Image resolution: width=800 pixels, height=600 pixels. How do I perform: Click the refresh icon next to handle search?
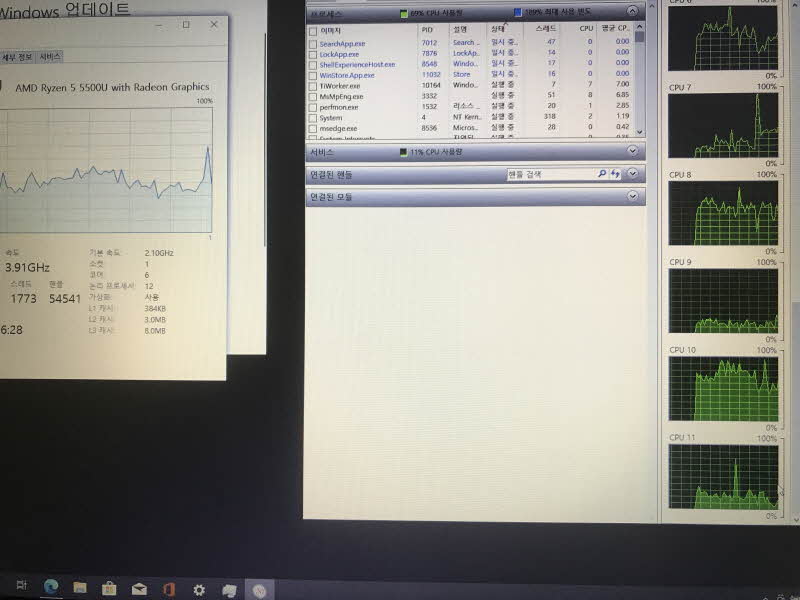(615, 174)
